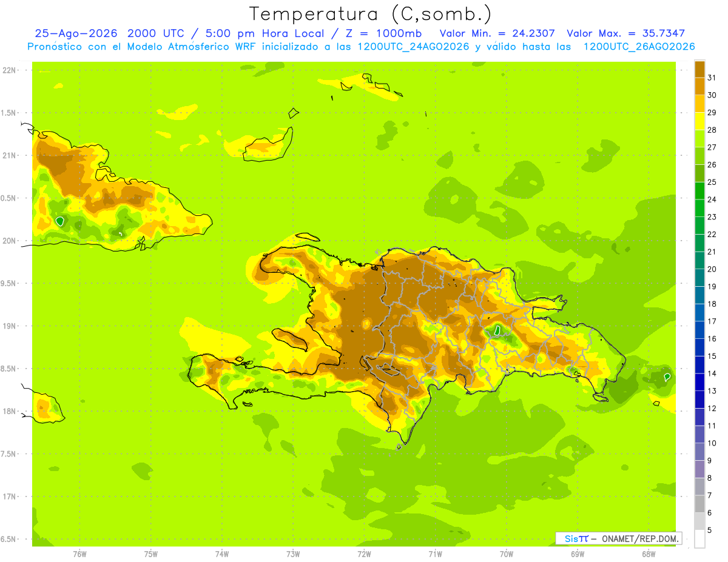This screenshot has width=728, height=562.
Task: Click the '1200UTC_26AGO2026' valid-until time text
Action: point(639,47)
